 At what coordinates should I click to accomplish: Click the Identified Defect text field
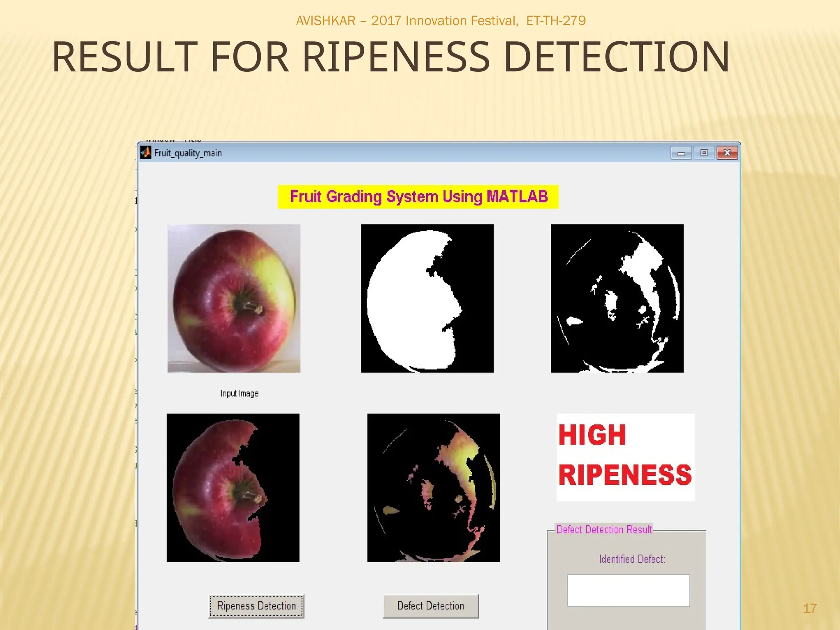pos(628,590)
